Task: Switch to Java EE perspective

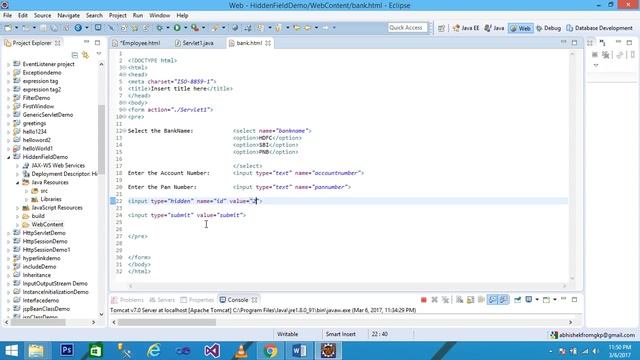Action: [466, 28]
